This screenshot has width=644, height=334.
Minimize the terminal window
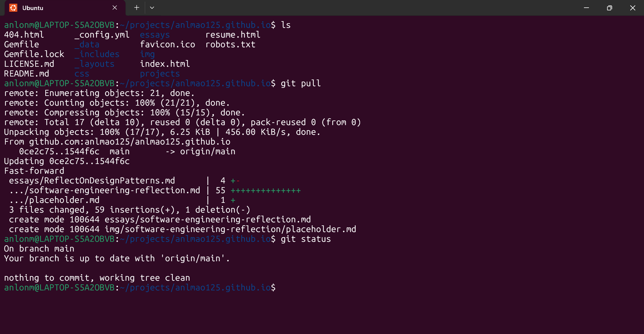(586, 8)
